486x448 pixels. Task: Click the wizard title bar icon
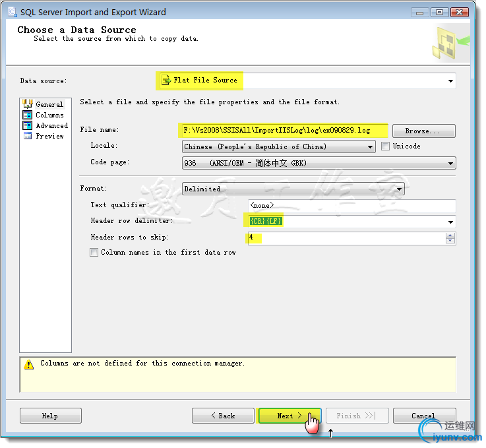click(13, 12)
